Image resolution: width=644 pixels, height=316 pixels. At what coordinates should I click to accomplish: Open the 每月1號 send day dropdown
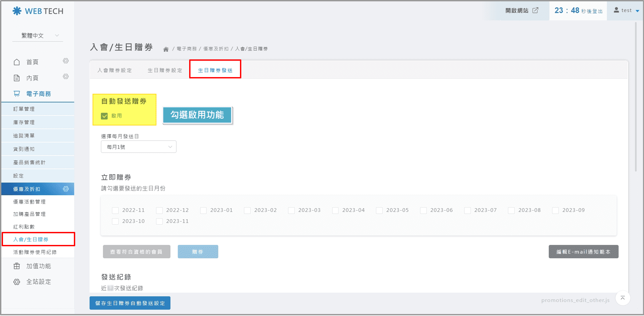[138, 147]
